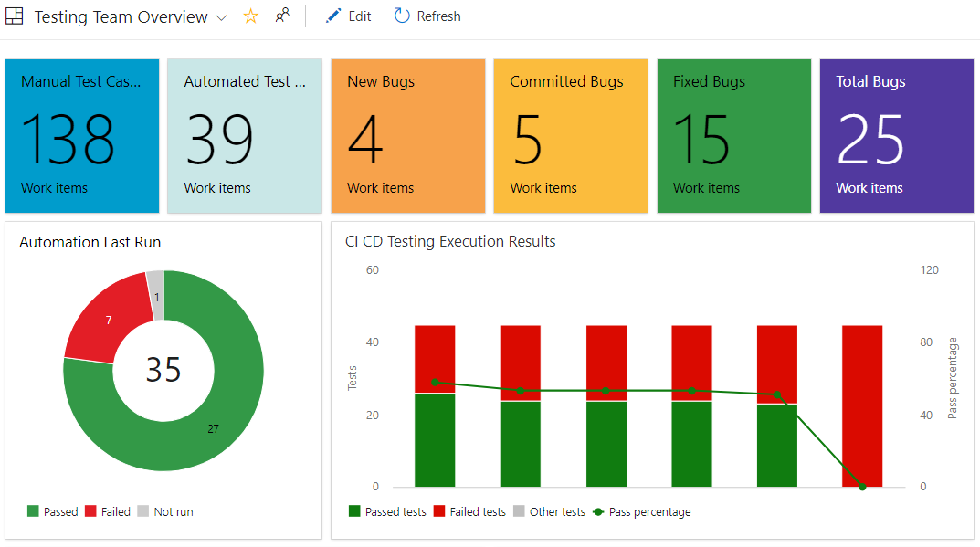Open the team members icon

[x=282, y=16]
